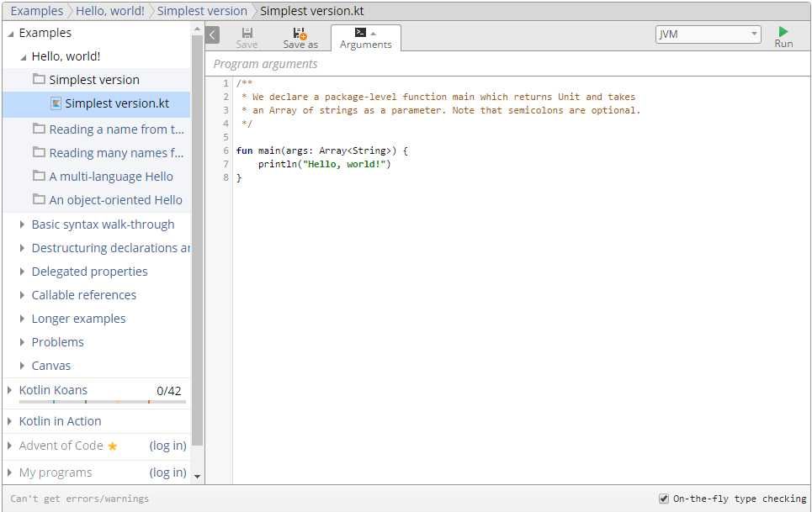Run the program with the green play icon
812x512 pixels.
tap(783, 32)
